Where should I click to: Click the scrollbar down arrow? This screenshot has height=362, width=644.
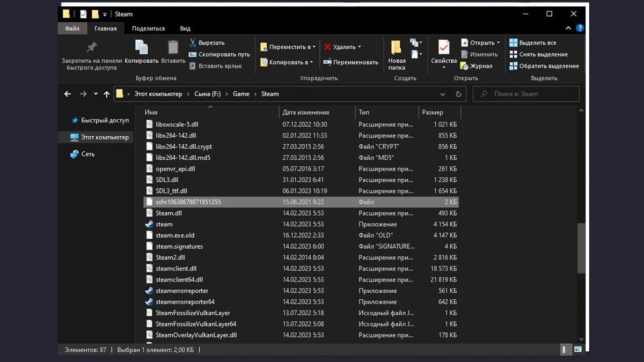coord(581,339)
